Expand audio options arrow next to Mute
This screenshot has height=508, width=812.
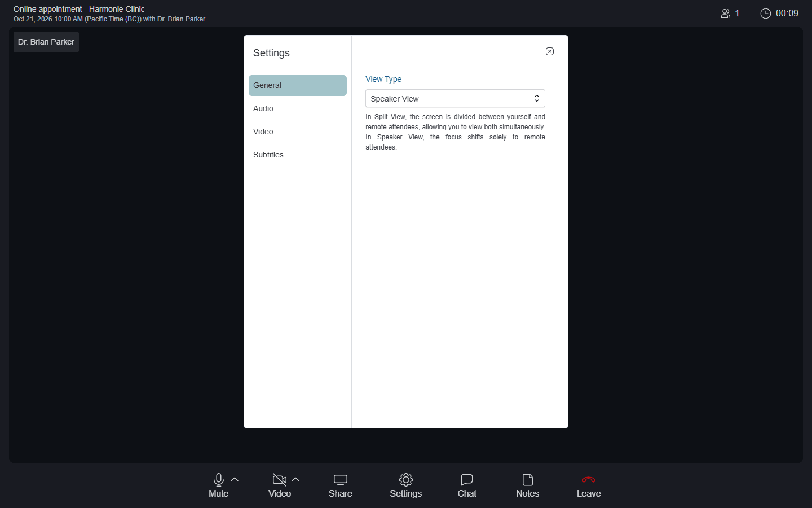pyautogui.click(x=235, y=480)
